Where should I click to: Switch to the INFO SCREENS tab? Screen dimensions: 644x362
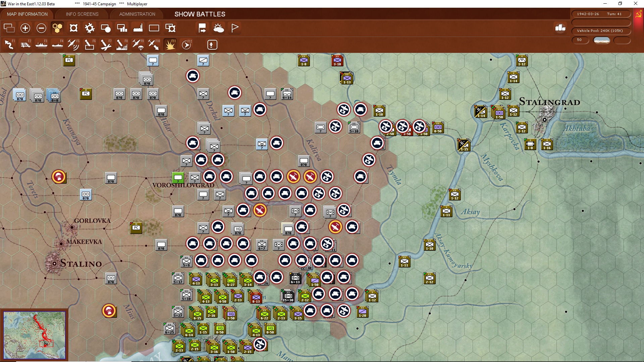[x=82, y=14]
